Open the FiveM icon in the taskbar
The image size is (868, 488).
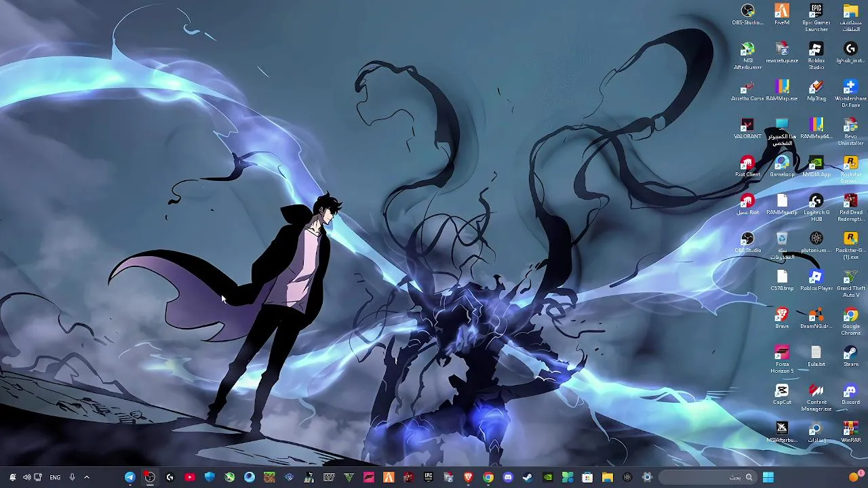tap(389, 477)
